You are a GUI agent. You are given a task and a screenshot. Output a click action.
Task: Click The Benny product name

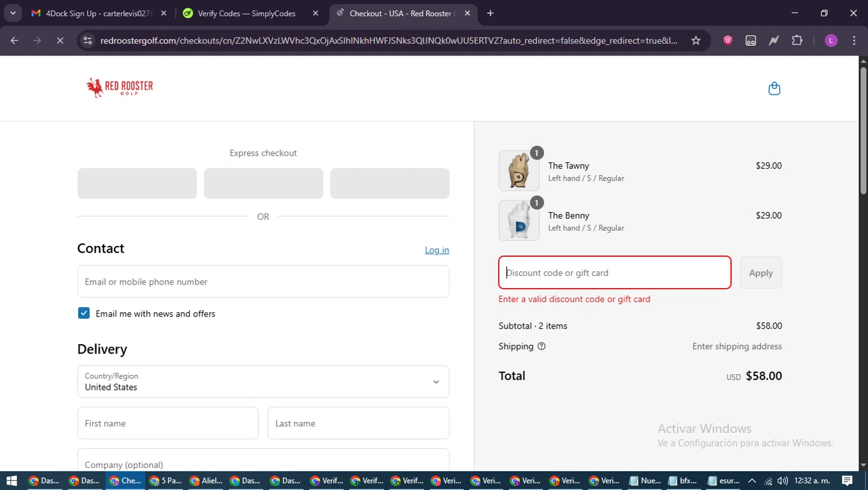click(569, 215)
